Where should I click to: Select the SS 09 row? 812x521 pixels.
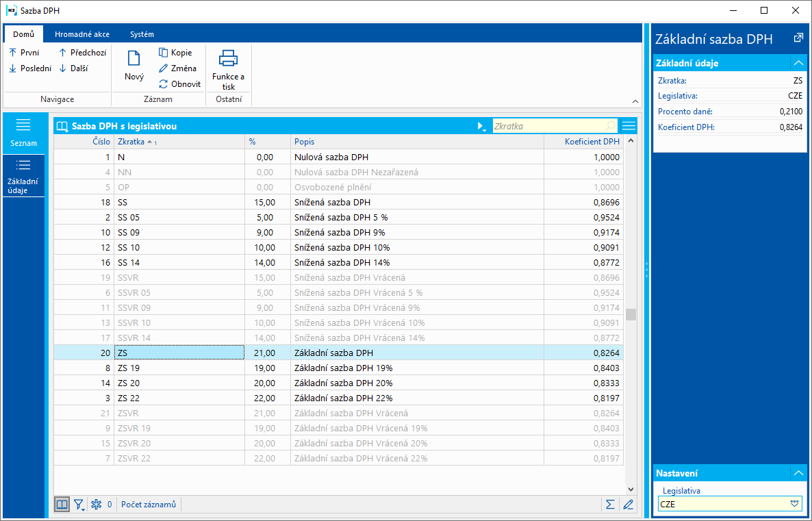point(339,232)
